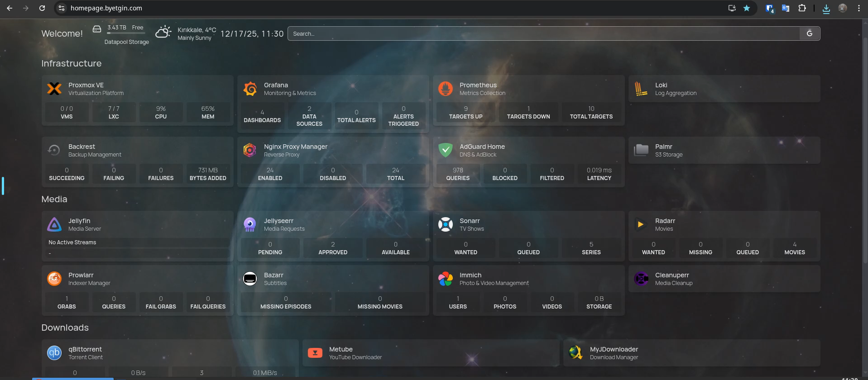Click the Google search provider button

810,33
